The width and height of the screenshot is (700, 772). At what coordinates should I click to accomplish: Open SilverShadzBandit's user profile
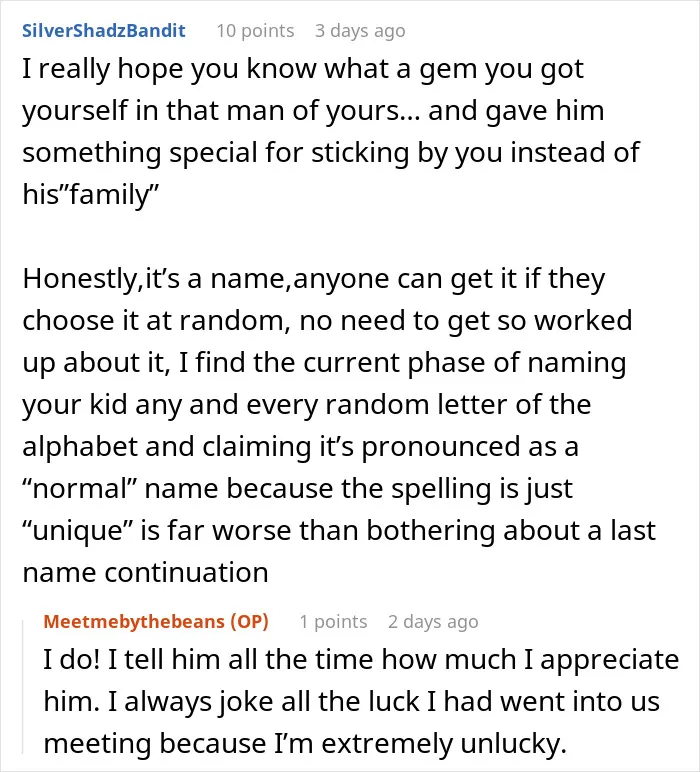pyautogui.click(x=104, y=31)
